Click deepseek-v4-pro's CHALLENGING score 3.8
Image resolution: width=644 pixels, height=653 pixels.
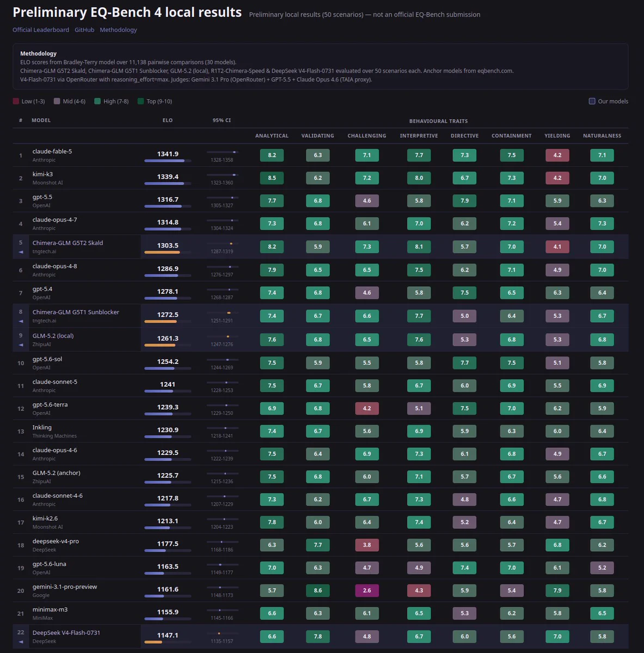(x=367, y=545)
